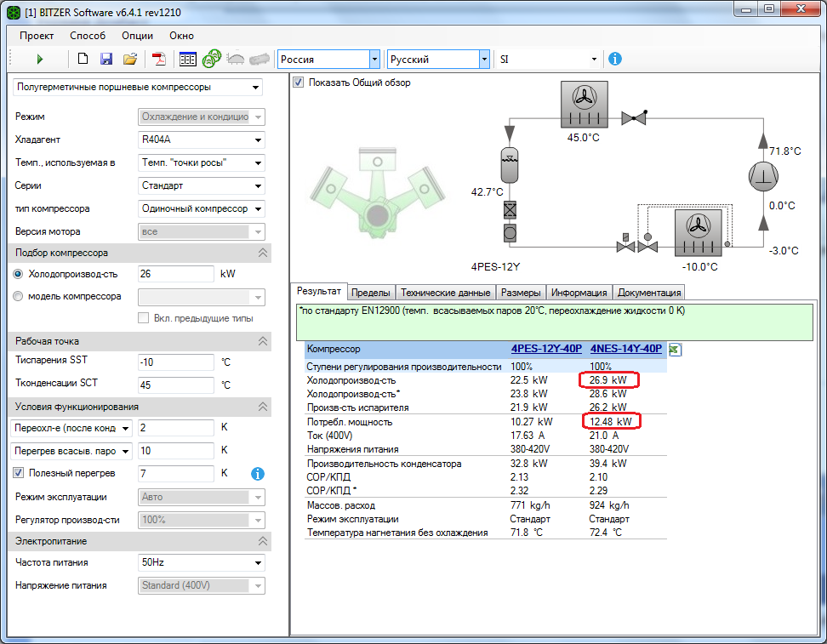Image resolution: width=827 pixels, height=644 pixels.
Task: Click Полезный перегрев value field 7
Action: [175, 474]
